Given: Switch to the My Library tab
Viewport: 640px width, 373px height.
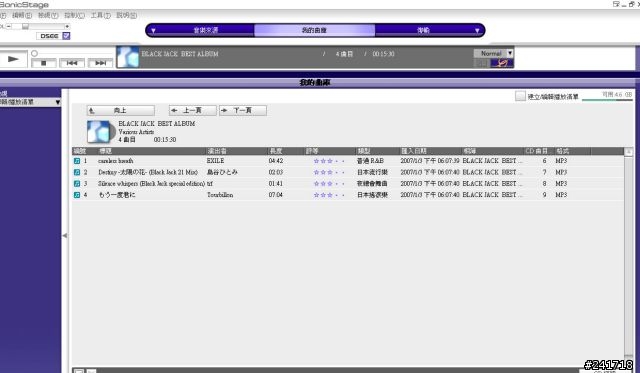Looking at the screenshot, I should [x=314, y=30].
